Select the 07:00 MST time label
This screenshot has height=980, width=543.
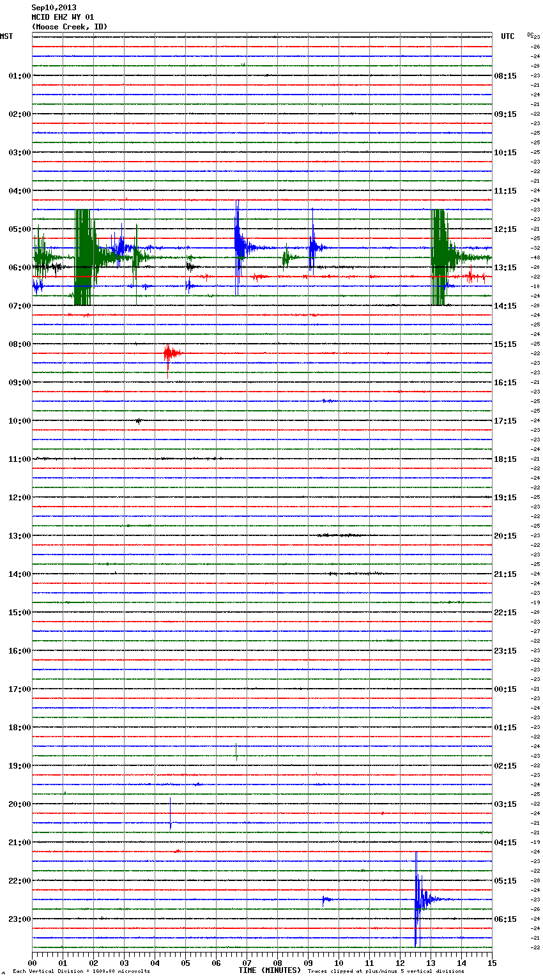click(20, 305)
